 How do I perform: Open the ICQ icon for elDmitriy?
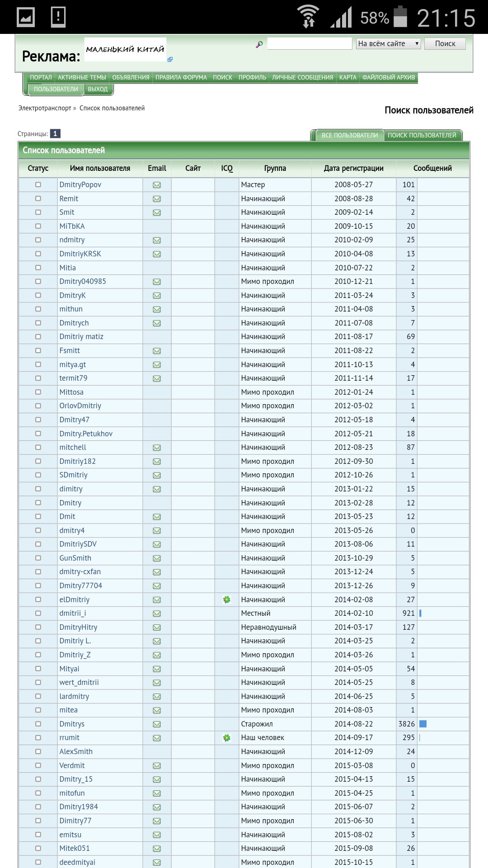[x=227, y=599]
